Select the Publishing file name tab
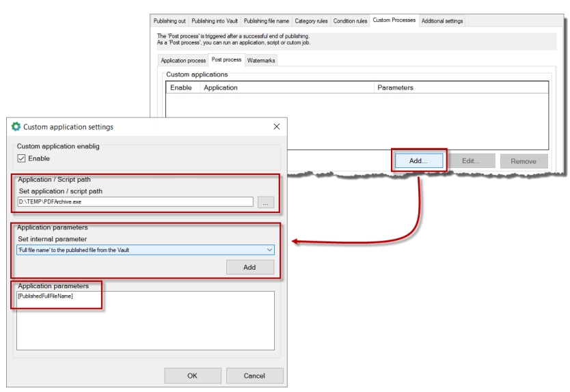 (267, 21)
